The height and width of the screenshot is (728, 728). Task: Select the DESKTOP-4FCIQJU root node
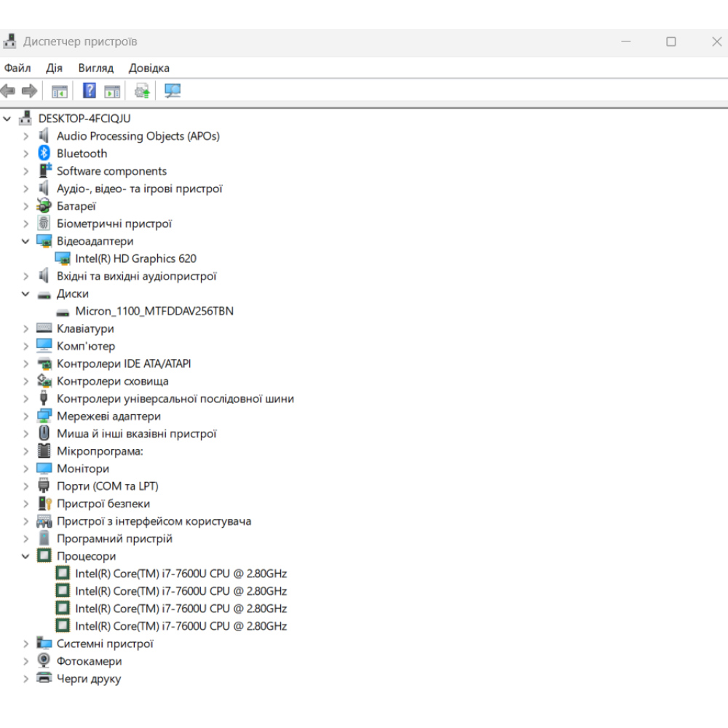[x=84, y=118]
